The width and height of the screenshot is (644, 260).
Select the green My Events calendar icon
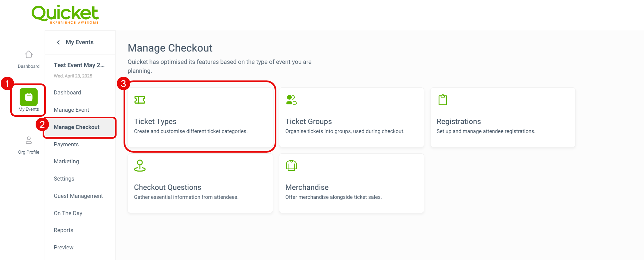[29, 97]
